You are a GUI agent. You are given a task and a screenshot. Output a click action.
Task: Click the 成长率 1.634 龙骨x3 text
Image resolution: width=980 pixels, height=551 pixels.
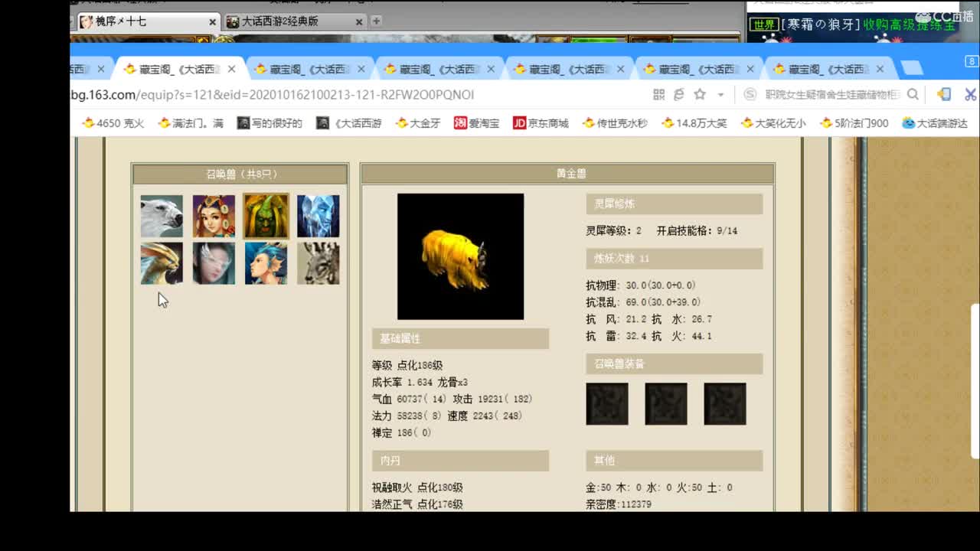pos(420,383)
